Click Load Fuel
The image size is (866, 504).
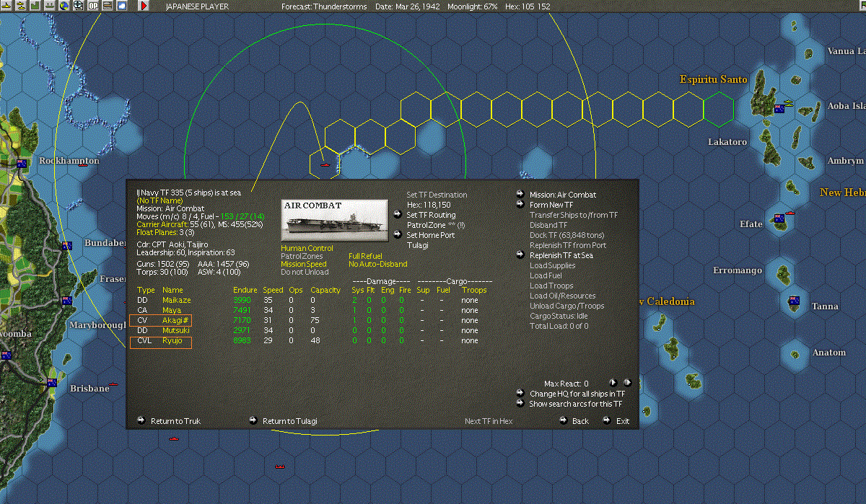click(546, 275)
